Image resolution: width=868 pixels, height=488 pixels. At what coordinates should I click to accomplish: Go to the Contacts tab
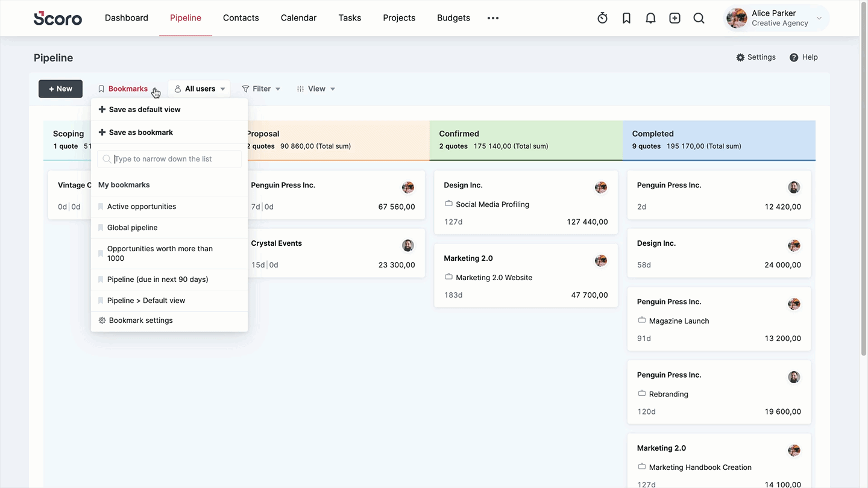241,18
